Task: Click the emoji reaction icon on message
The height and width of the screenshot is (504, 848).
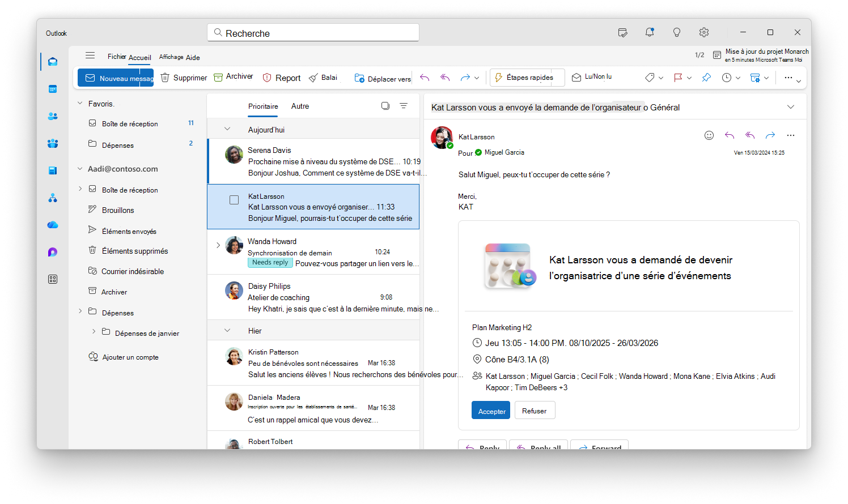Action: click(709, 135)
